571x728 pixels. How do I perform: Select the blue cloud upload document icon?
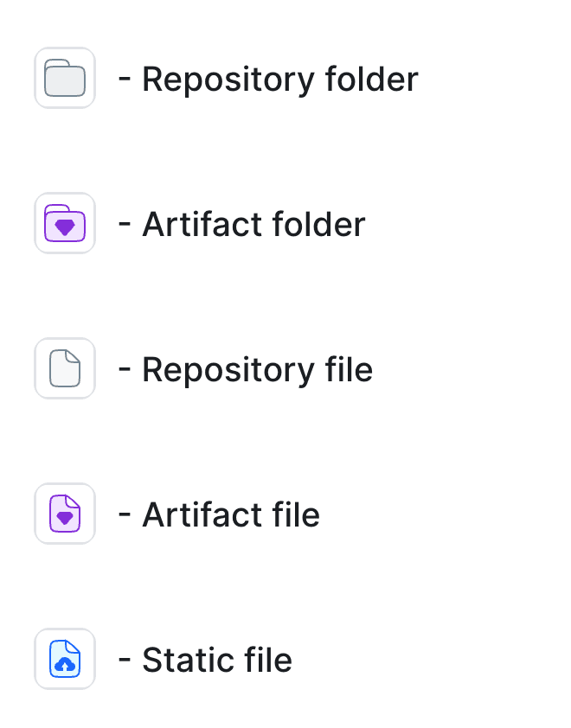click(65, 660)
